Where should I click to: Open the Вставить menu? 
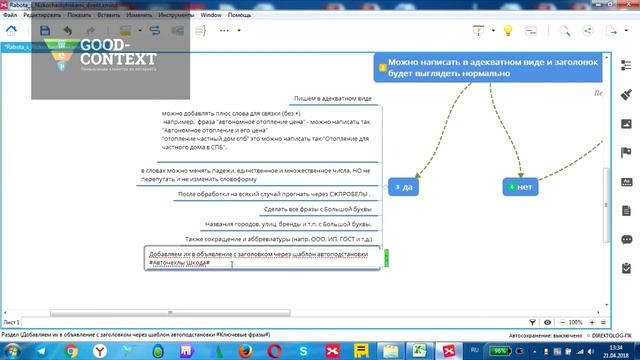click(x=109, y=15)
